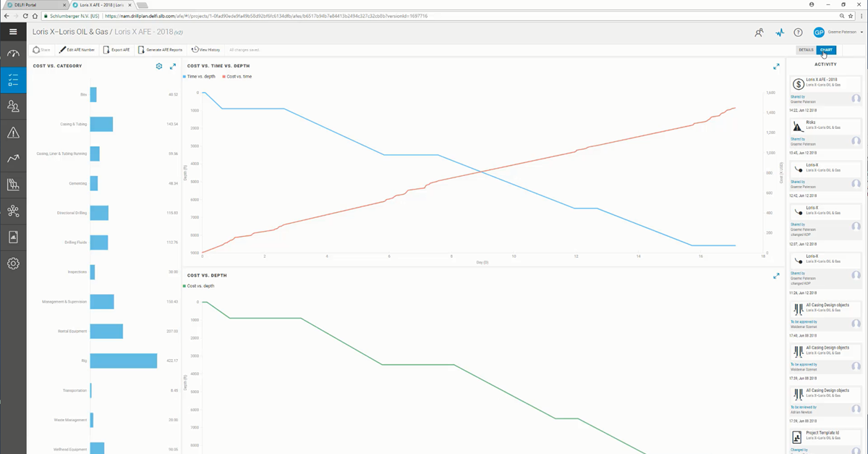Open the bar-chart analysis sidebar icon

[13, 185]
